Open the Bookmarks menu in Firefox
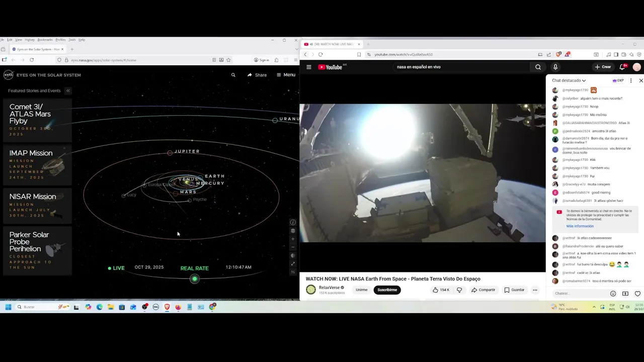 (45, 40)
